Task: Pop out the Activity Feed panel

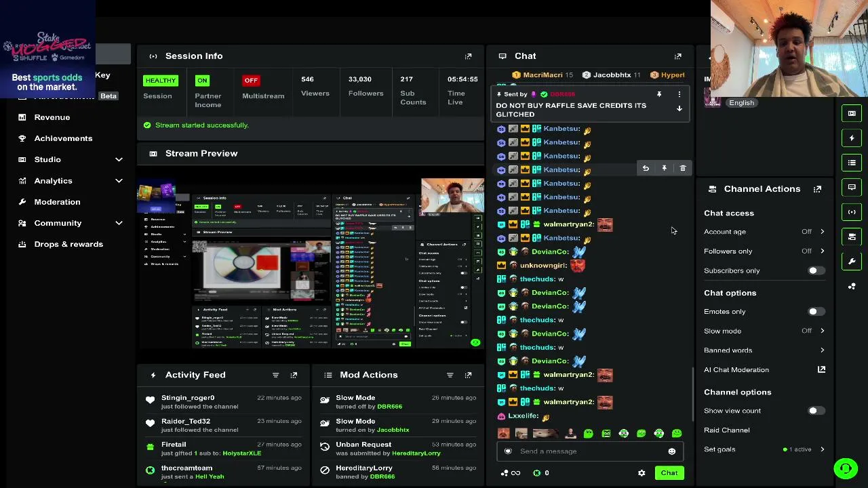Action: 294,375
